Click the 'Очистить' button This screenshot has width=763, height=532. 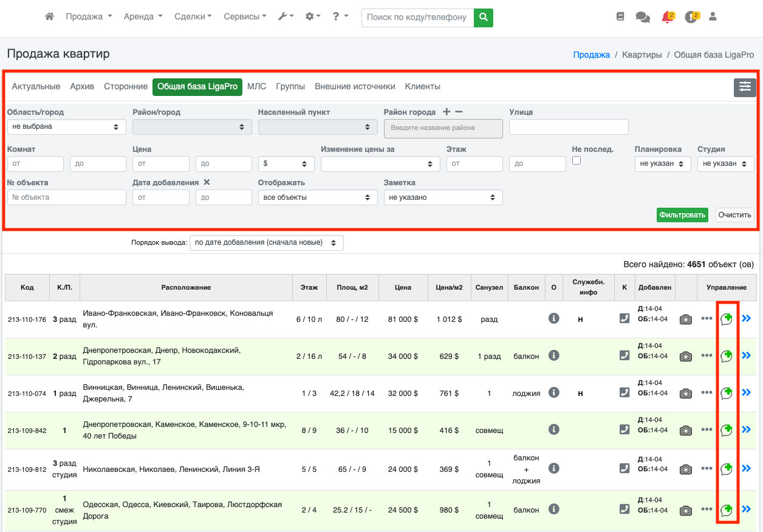click(734, 215)
